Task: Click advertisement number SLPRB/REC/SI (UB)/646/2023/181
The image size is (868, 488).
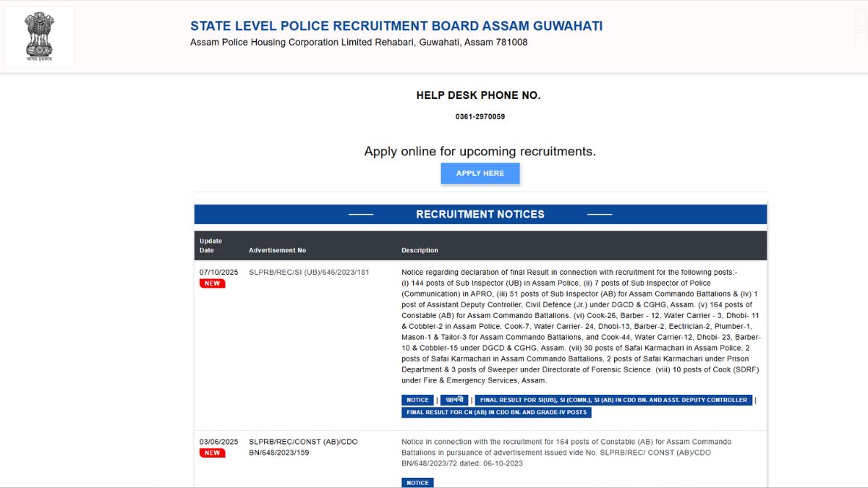Action: (309, 273)
